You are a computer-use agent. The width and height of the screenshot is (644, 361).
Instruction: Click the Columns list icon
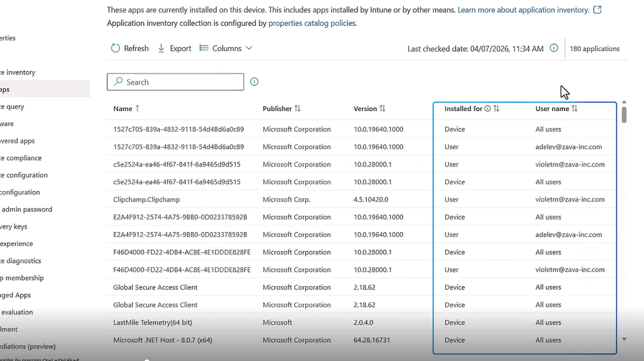(204, 48)
